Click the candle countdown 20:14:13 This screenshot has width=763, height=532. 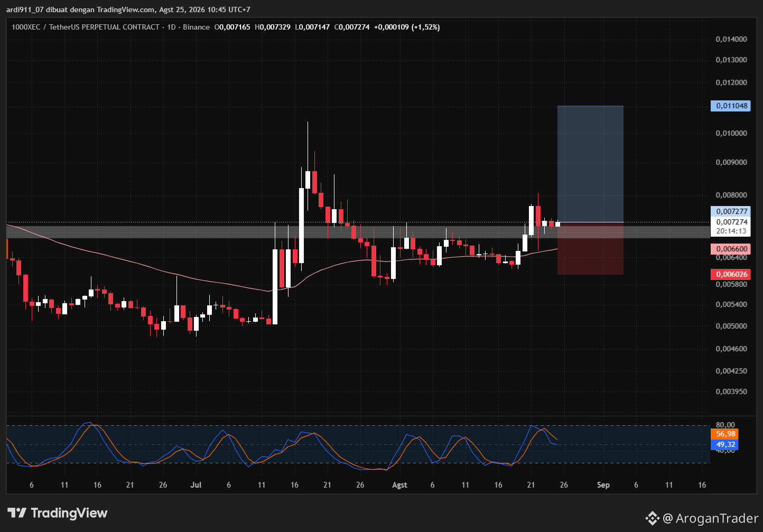(732, 231)
